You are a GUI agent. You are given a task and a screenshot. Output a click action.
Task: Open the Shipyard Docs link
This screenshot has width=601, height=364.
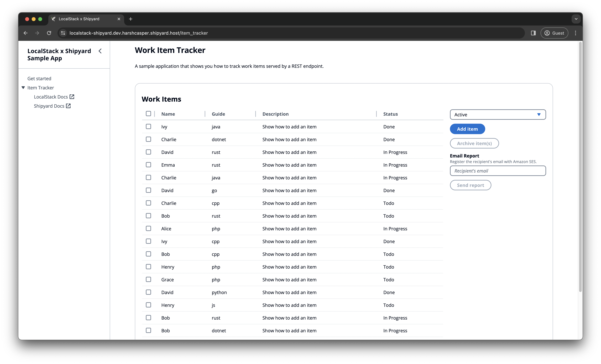[49, 106]
